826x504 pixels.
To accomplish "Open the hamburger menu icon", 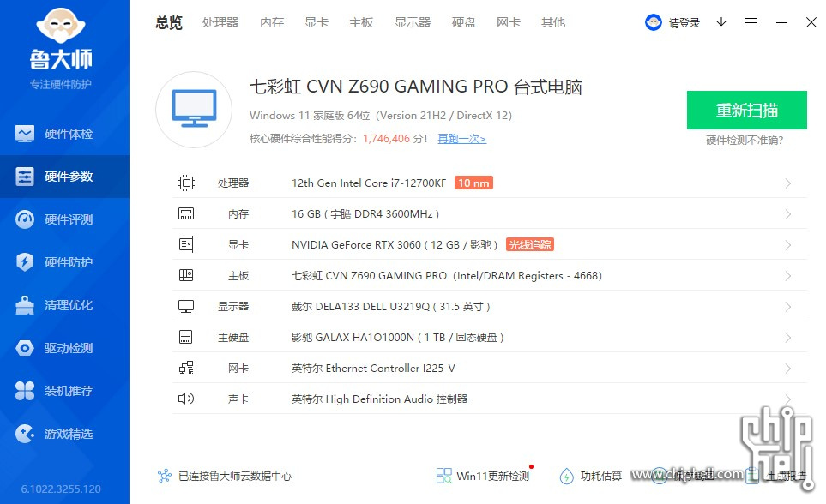I will tap(751, 22).
